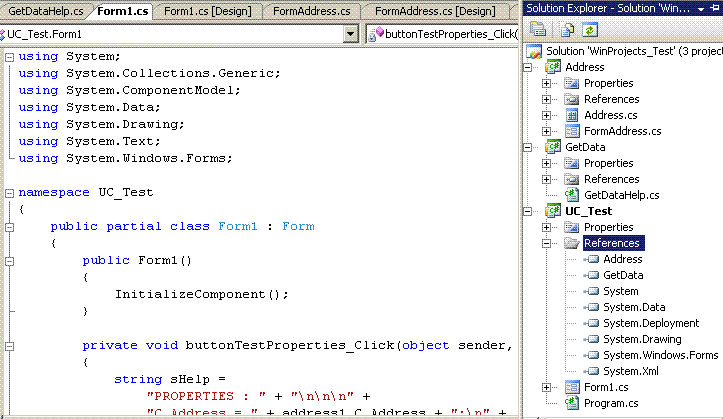Click the open References folder icon under UC_Test
Viewport: 723px width, 419px height.
[572, 243]
